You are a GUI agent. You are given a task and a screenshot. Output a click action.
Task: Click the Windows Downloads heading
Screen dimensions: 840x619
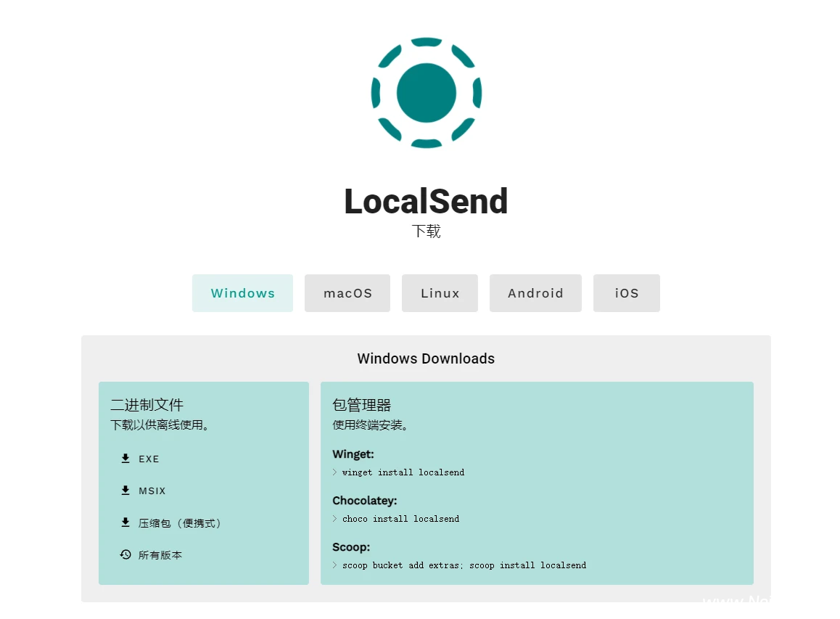(x=426, y=358)
